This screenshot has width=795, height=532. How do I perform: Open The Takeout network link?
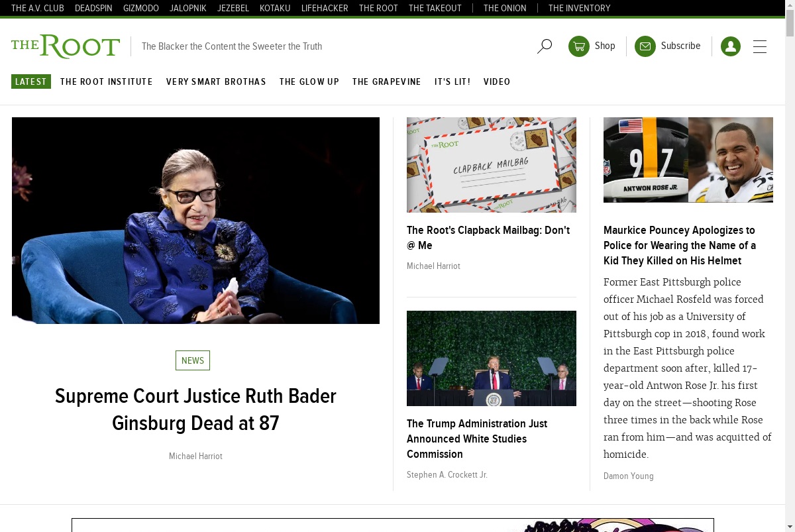tap(435, 9)
